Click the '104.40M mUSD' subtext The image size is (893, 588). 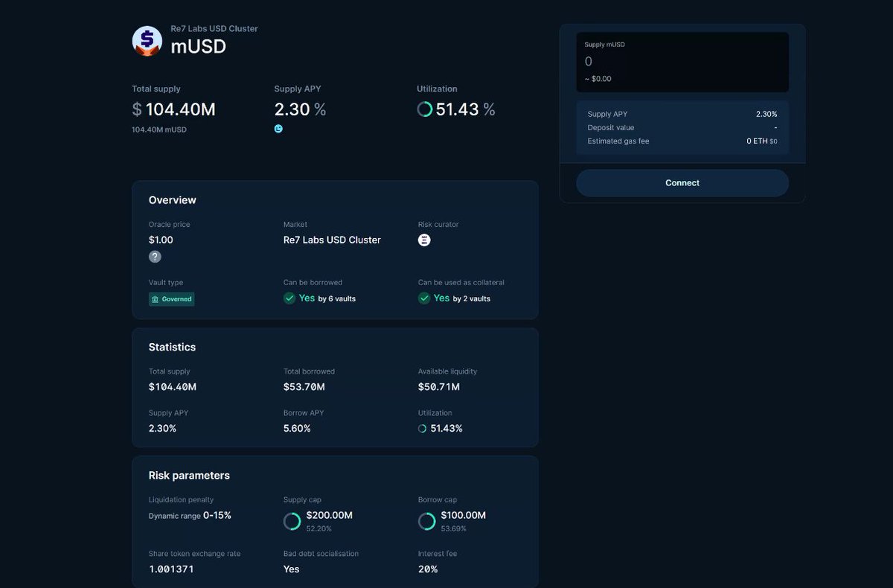point(159,130)
